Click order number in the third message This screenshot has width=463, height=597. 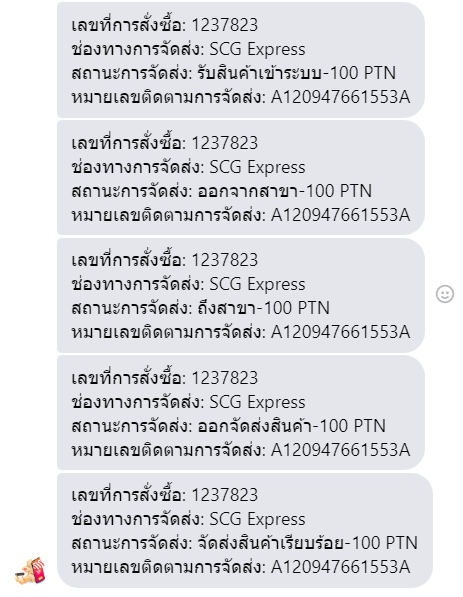point(225,260)
